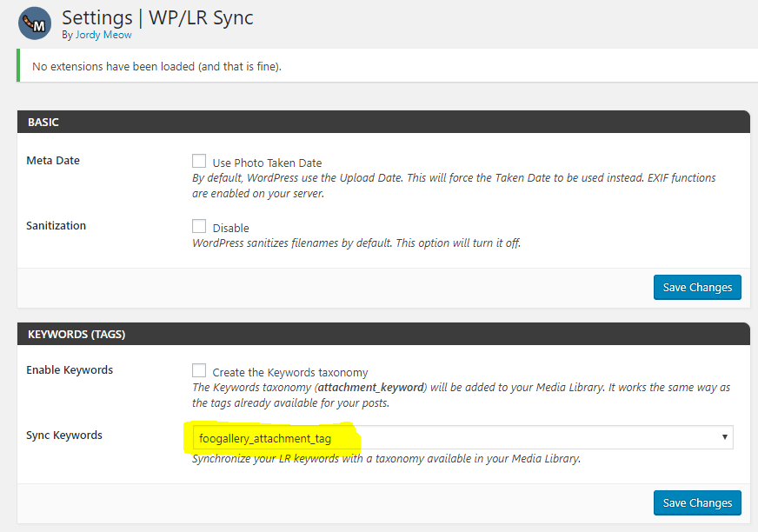
Task: Save Changes in the Keywords section
Action: click(x=697, y=503)
